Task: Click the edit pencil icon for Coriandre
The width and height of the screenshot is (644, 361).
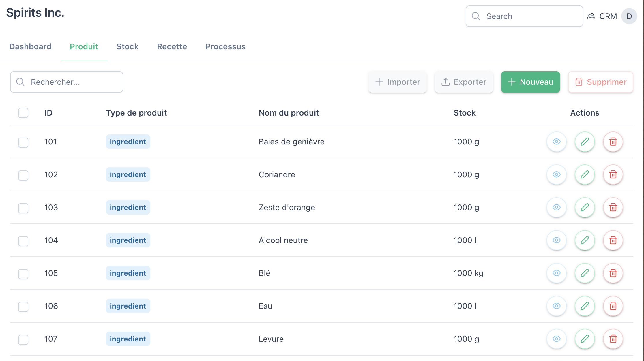Action: 584,174
